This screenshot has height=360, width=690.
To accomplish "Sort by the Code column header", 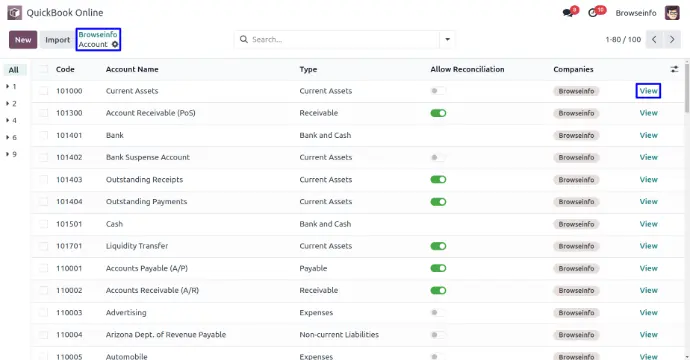I will pos(65,69).
